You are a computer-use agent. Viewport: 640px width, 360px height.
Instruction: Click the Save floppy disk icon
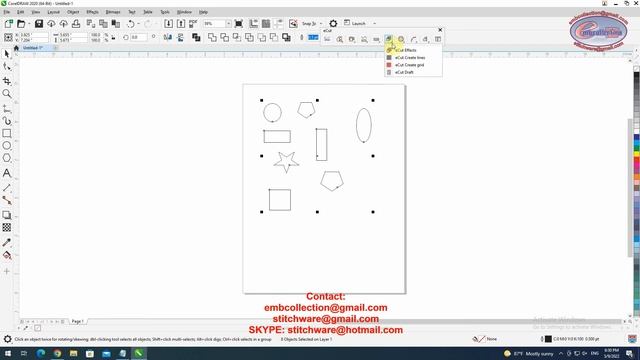39,24
